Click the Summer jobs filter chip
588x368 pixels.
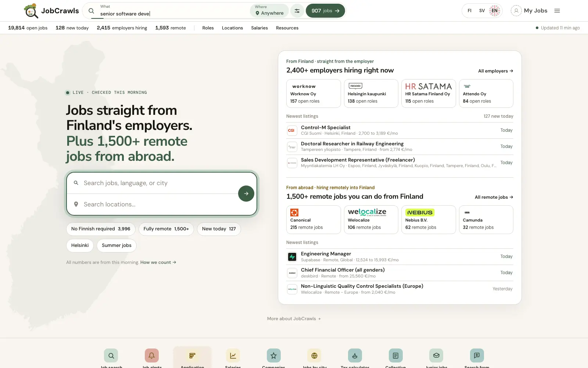tap(116, 245)
